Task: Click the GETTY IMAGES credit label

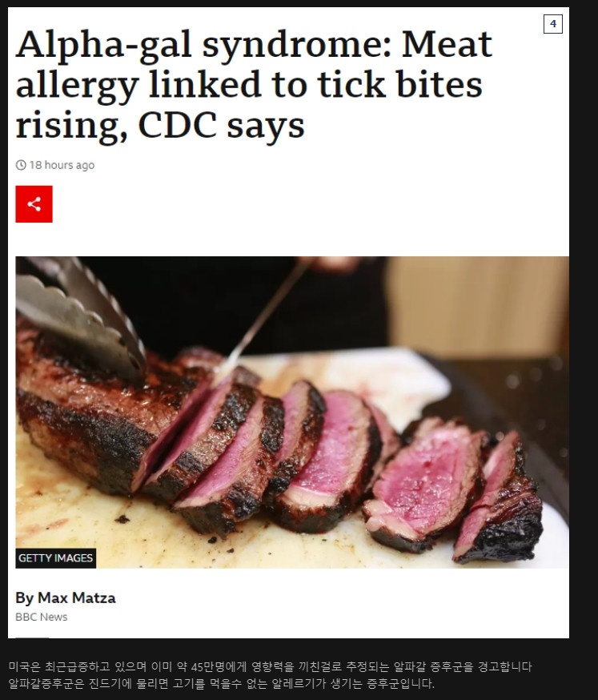Action: click(56, 558)
